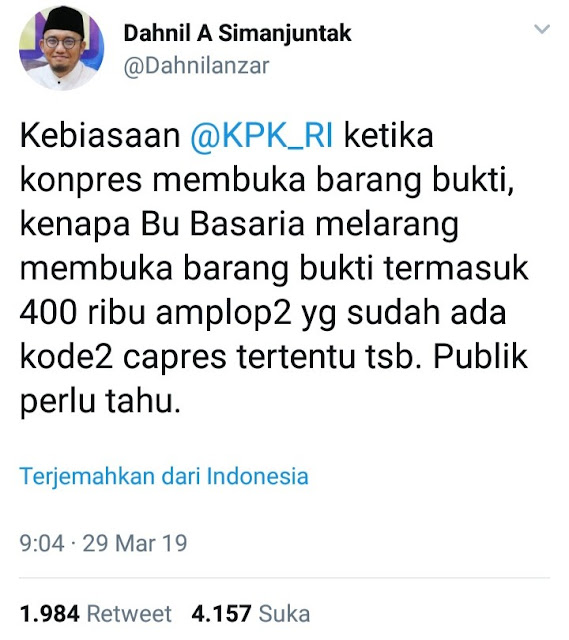
Task: Click the divider line above tweet stats
Action: point(284,578)
